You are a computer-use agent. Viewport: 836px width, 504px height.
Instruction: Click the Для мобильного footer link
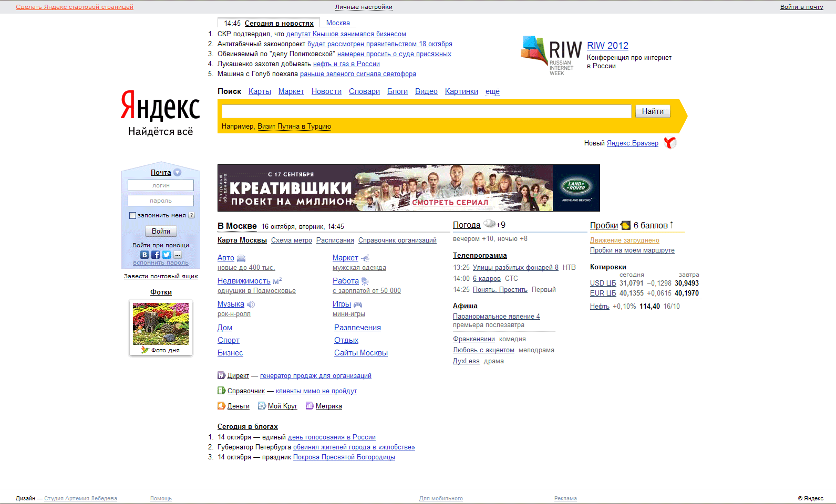441,498
